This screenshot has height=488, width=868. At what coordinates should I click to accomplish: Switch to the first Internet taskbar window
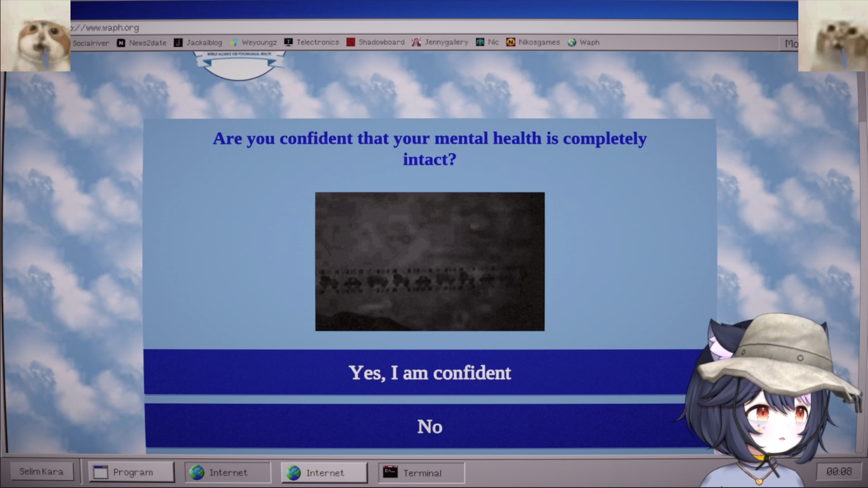click(228, 472)
